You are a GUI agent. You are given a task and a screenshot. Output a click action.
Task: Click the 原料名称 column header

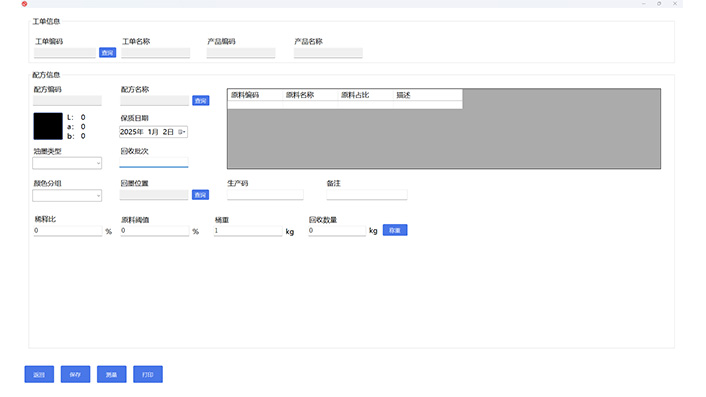pos(310,95)
